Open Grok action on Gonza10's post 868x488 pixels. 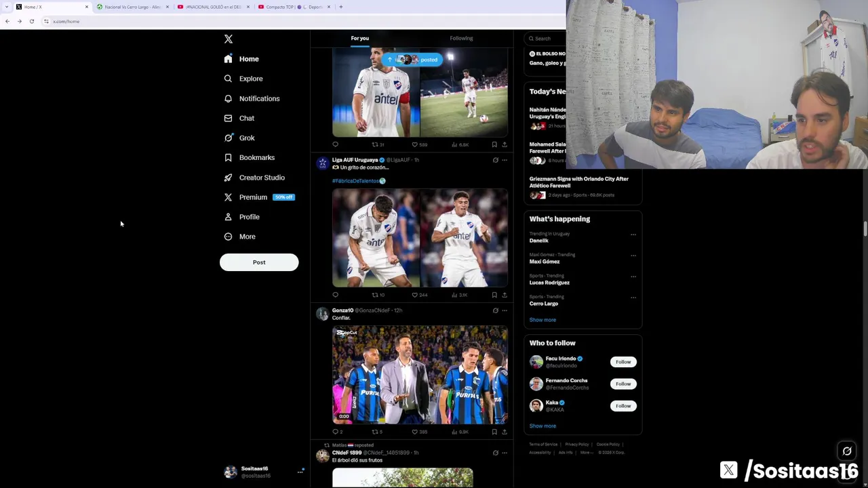(495, 310)
